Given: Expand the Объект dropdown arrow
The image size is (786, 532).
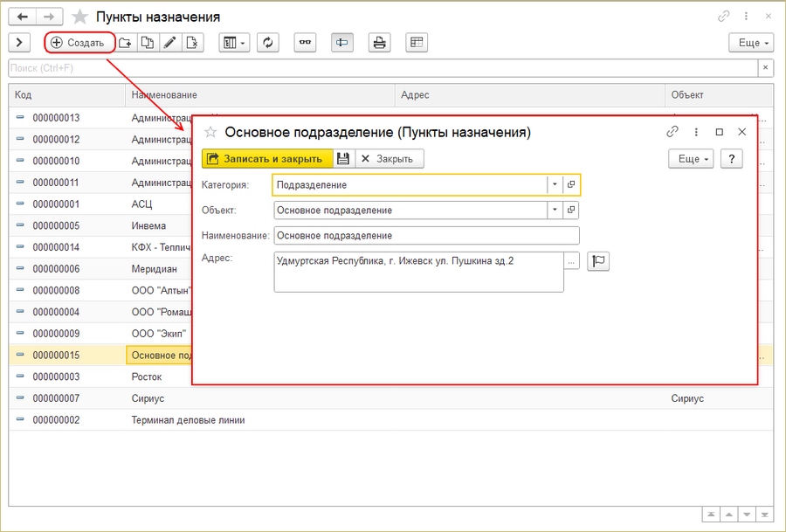Looking at the screenshot, I should (555, 211).
